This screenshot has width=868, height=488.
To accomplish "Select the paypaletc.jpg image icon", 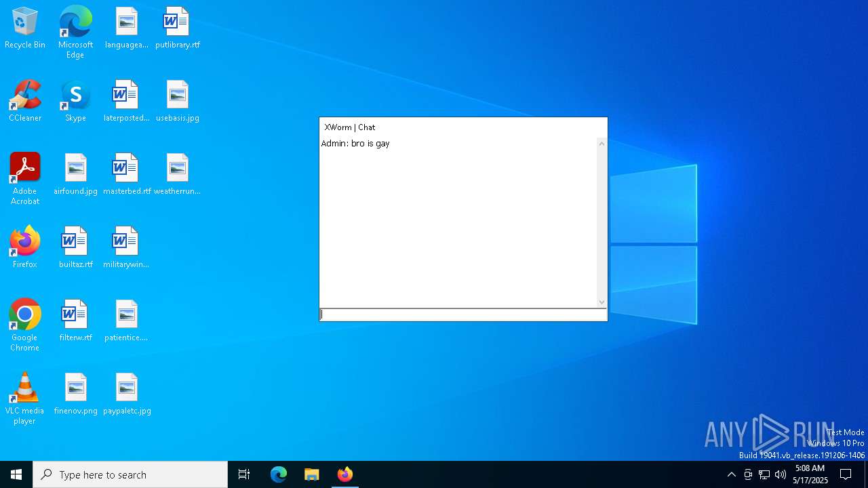I will (x=127, y=394).
